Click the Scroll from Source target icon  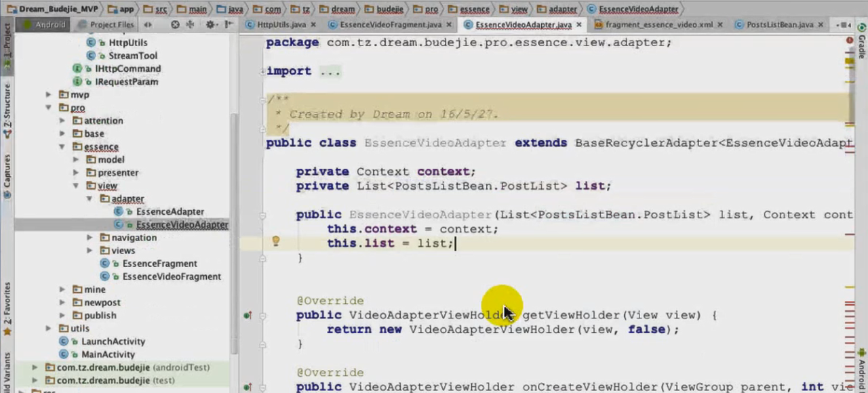176,24
